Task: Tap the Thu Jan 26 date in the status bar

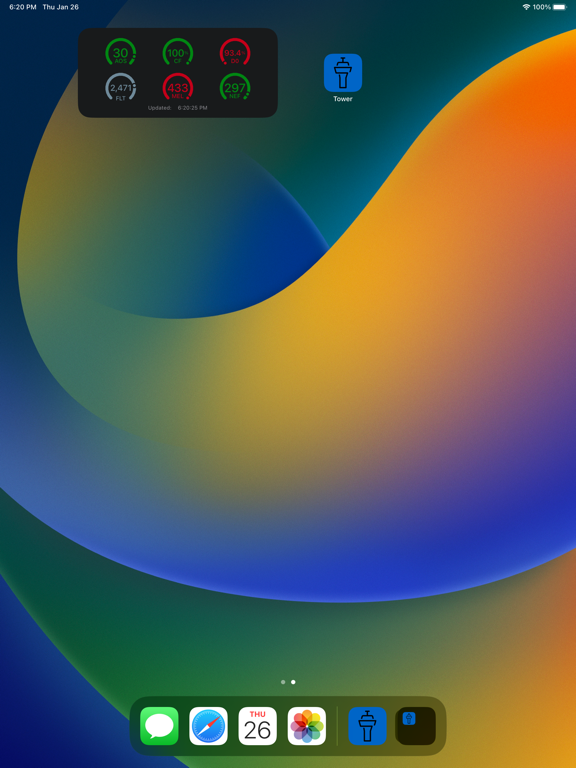Action: pos(61,7)
